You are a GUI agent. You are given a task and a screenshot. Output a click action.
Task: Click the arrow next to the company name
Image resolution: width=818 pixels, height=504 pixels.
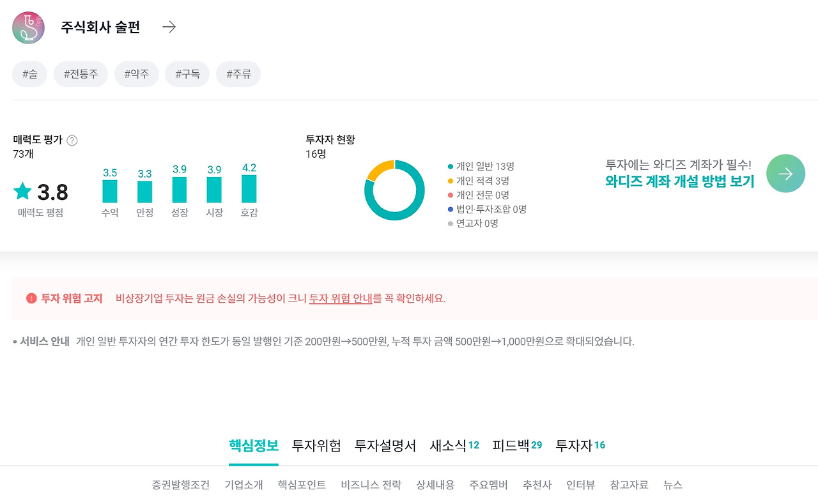tap(168, 27)
